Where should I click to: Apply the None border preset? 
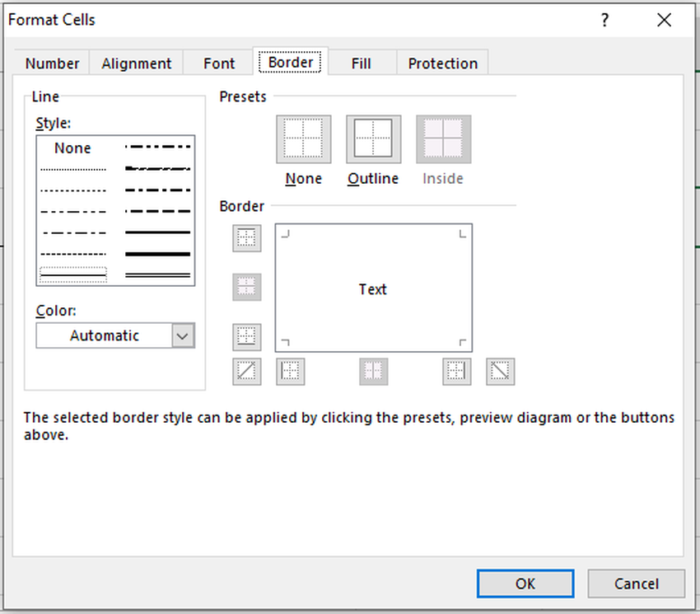pyautogui.click(x=304, y=138)
